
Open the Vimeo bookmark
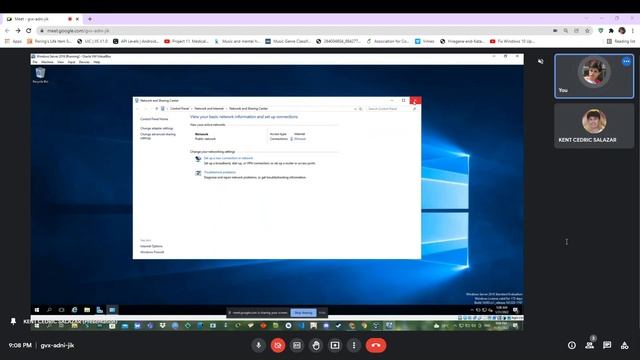(424, 41)
